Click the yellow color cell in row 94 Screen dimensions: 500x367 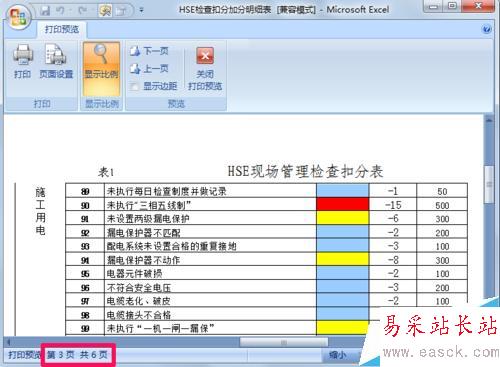[342, 259]
